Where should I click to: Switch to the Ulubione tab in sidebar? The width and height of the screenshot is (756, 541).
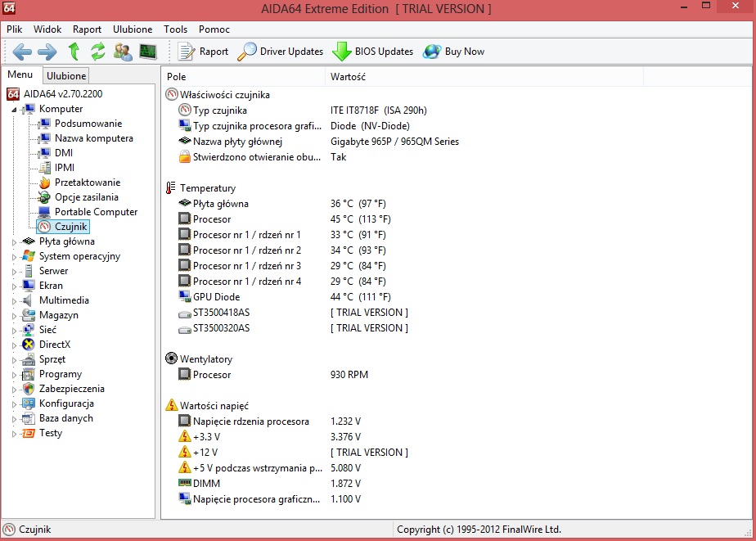tap(66, 75)
